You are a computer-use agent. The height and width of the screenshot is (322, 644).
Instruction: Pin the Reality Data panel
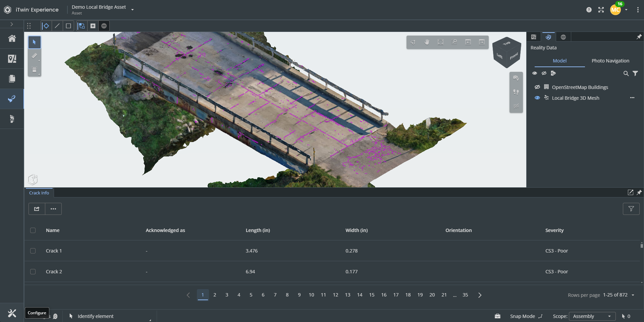639,37
